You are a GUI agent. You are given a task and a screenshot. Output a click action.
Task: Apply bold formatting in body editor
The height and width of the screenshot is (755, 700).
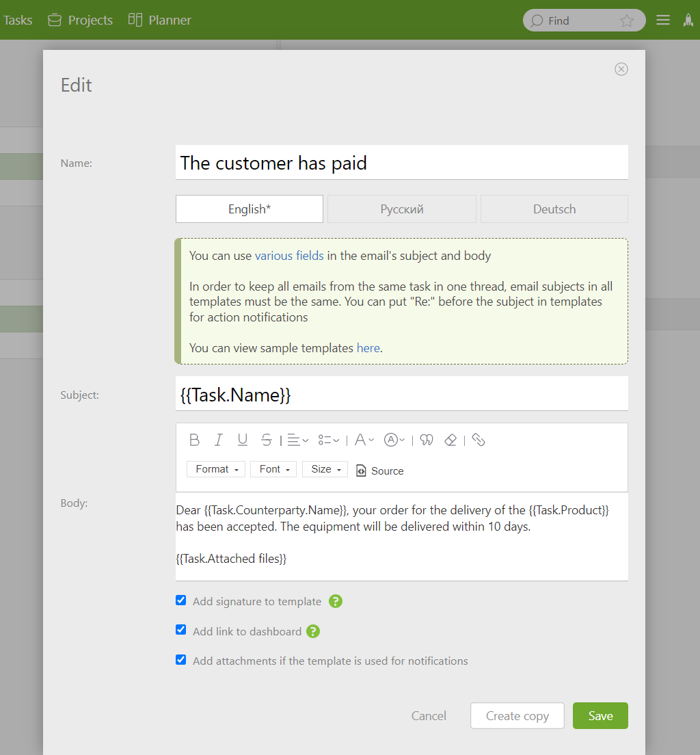coord(195,440)
